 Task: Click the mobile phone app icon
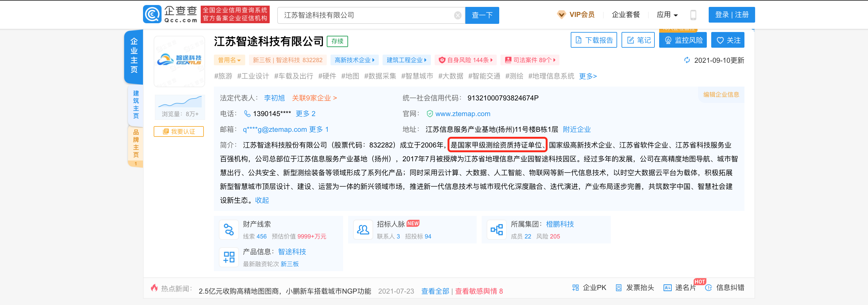[693, 15]
